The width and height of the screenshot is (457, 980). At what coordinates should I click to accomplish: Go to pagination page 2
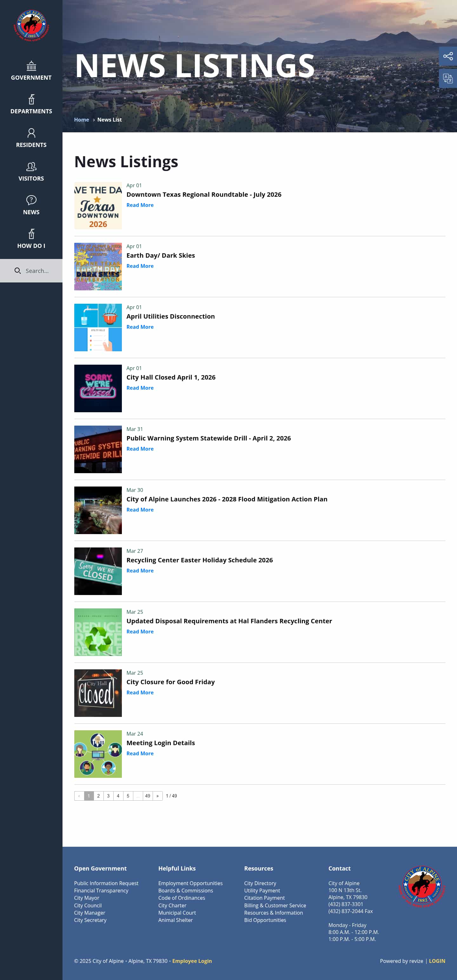pyautogui.click(x=98, y=796)
